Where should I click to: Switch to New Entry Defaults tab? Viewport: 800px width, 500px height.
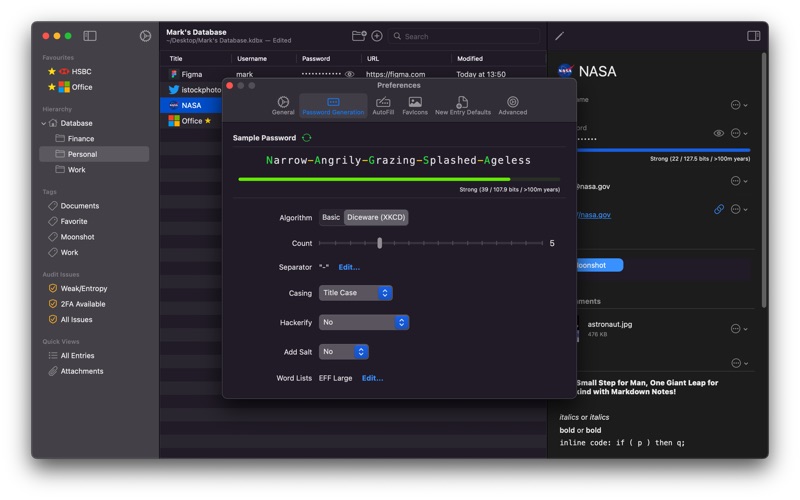pos(463,106)
